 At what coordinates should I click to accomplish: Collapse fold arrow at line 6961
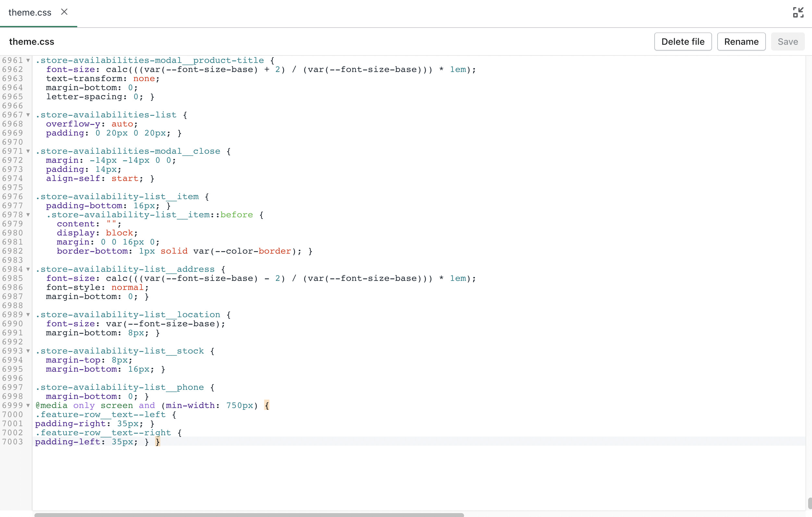28,60
